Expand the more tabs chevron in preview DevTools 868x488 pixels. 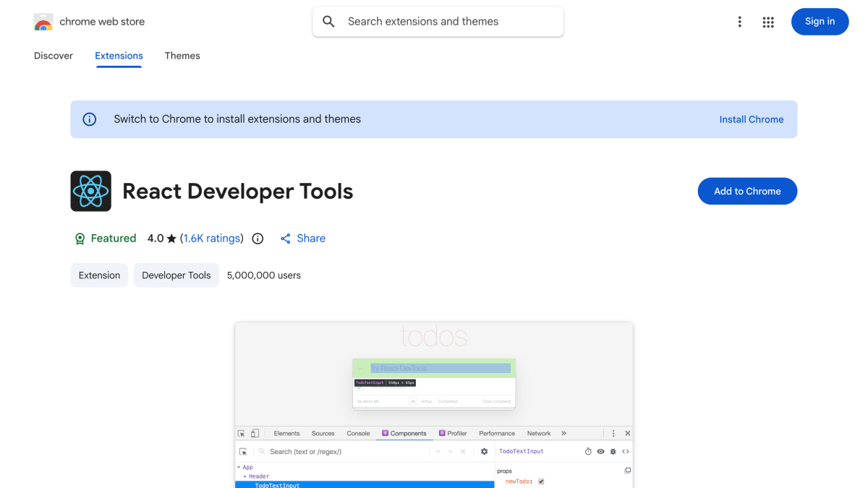click(x=563, y=434)
